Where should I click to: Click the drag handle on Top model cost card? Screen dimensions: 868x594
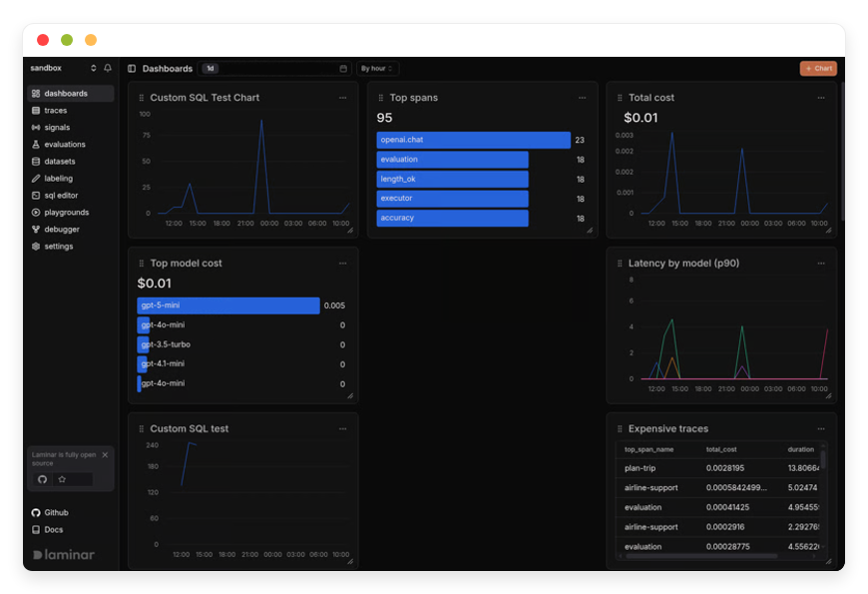tap(141, 264)
